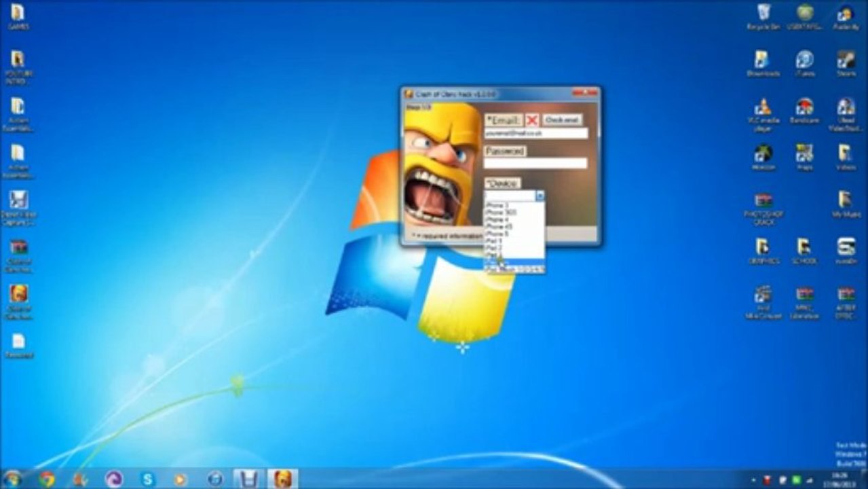Select the iTunes desktop shortcut

(805, 63)
